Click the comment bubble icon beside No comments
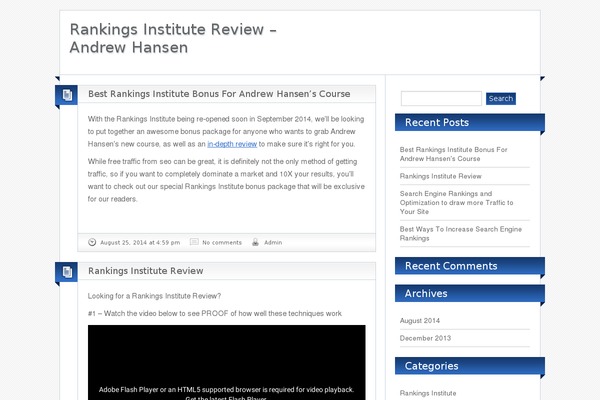This screenshot has width=600, height=400. point(194,242)
